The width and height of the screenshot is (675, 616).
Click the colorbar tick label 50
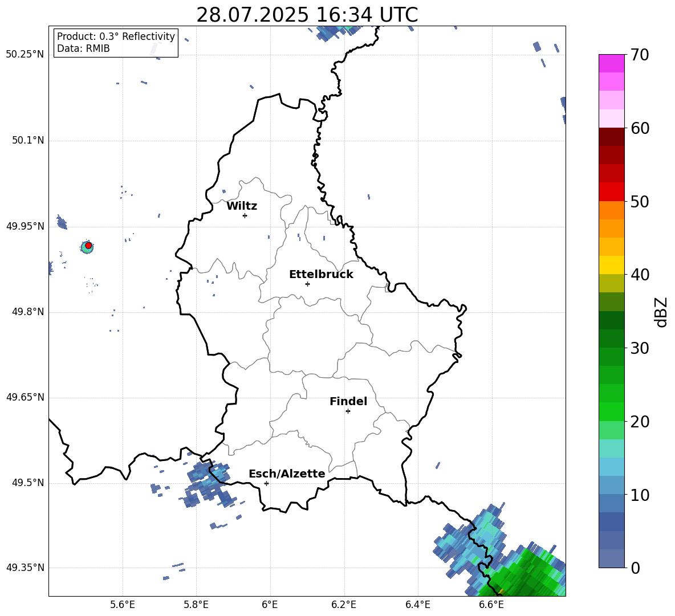[x=640, y=202]
